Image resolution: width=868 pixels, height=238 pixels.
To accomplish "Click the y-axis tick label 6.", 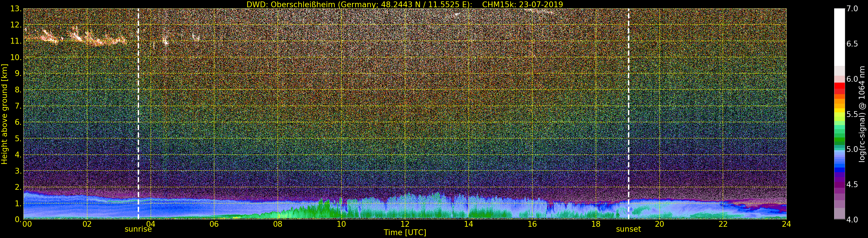I will (18, 122).
